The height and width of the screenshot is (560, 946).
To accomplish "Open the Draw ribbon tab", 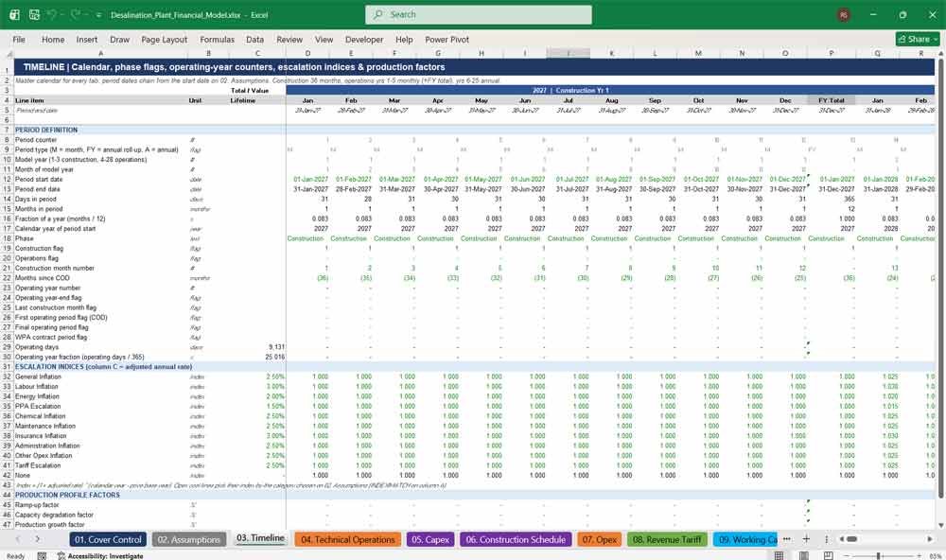I will pos(119,39).
